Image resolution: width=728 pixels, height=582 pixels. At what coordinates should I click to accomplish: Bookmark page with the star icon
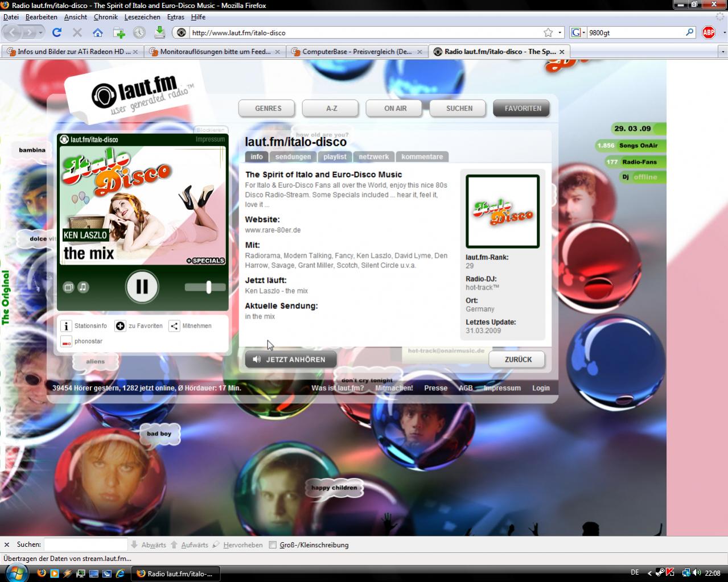tap(548, 32)
